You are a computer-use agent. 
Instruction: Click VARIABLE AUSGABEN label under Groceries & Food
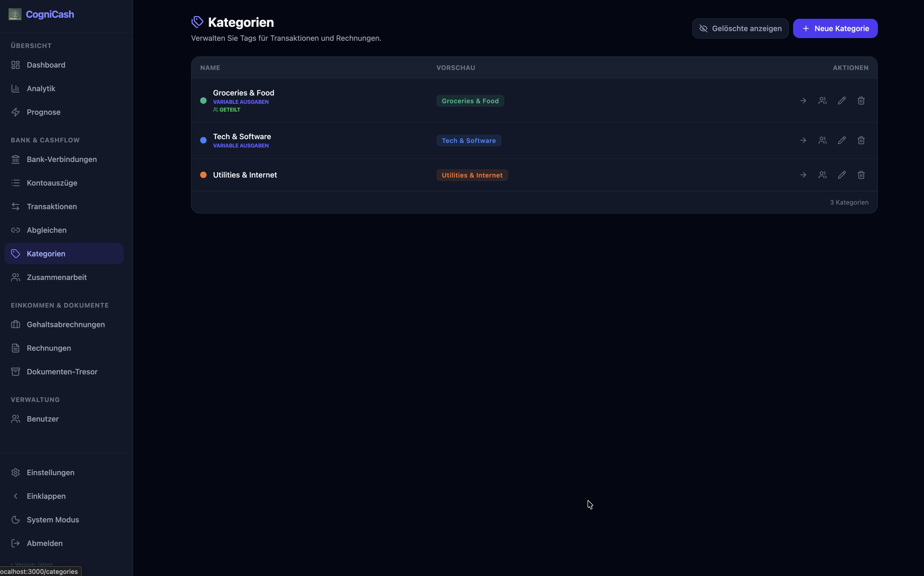(x=241, y=102)
